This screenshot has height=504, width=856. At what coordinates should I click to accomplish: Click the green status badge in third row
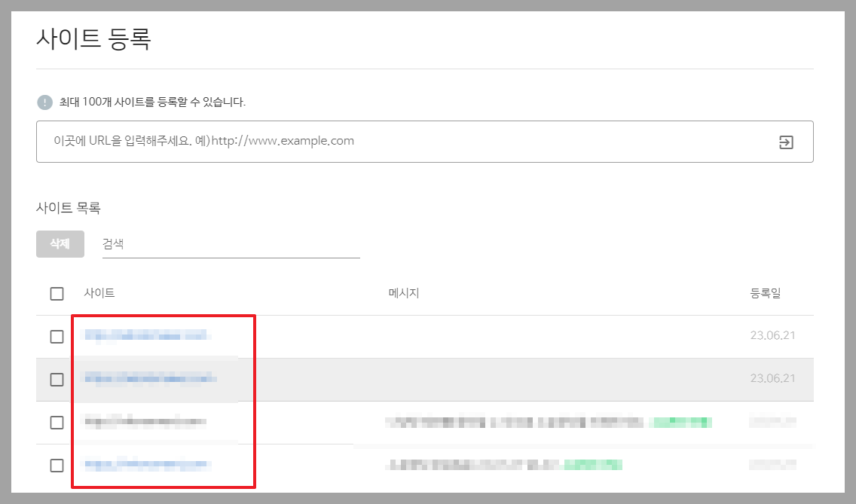pyautogui.click(x=681, y=423)
